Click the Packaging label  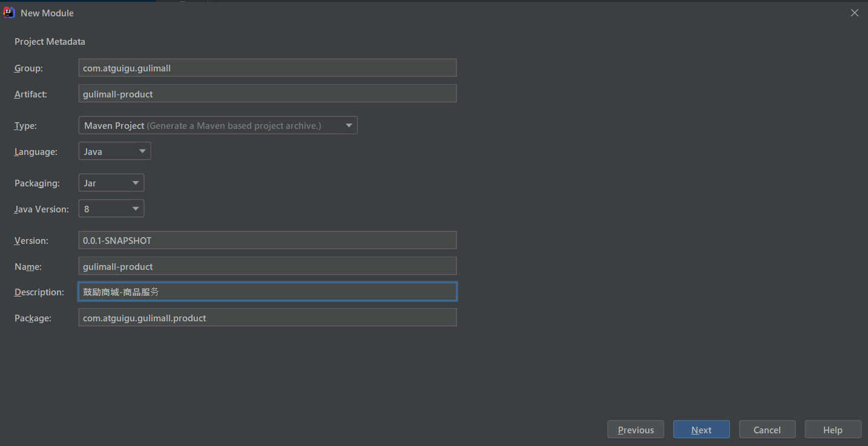37,183
